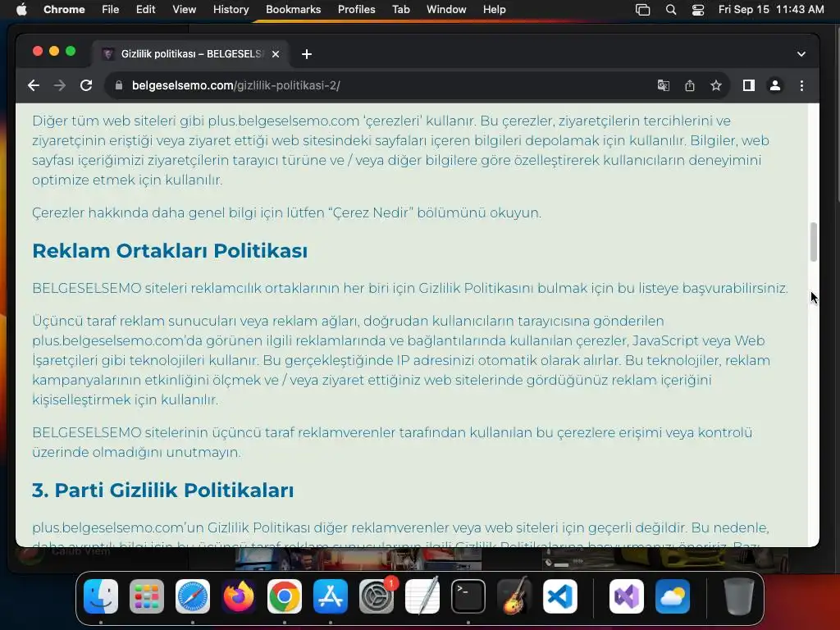The image size is (840, 630).
Task: Click the 'Reklam Ortakları Politikası' heading
Action: click(170, 251)
